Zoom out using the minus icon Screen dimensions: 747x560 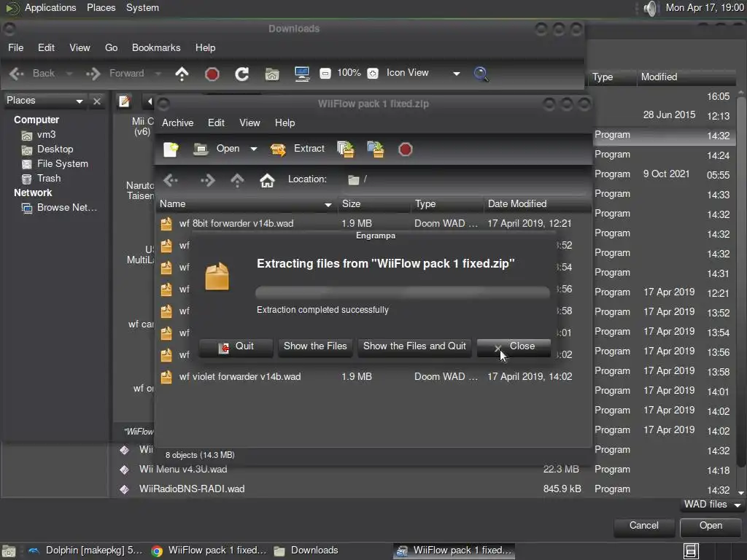click(325, 74)
